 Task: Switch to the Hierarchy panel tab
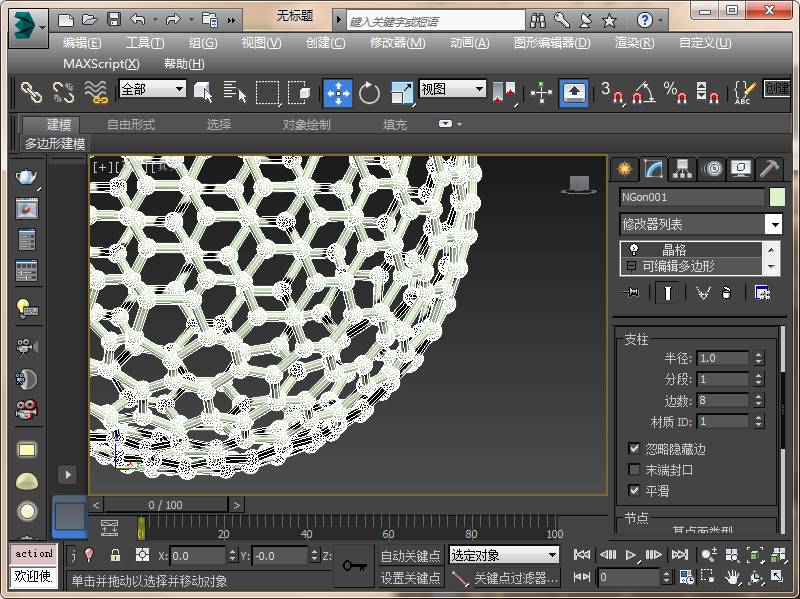click(682, 168)
